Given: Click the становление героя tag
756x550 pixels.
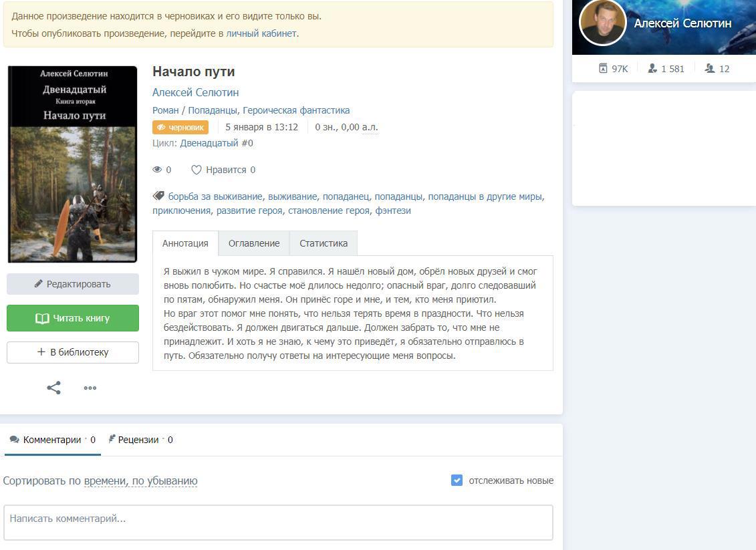Looking at the screenshot, I should click(x=329, y=211).
